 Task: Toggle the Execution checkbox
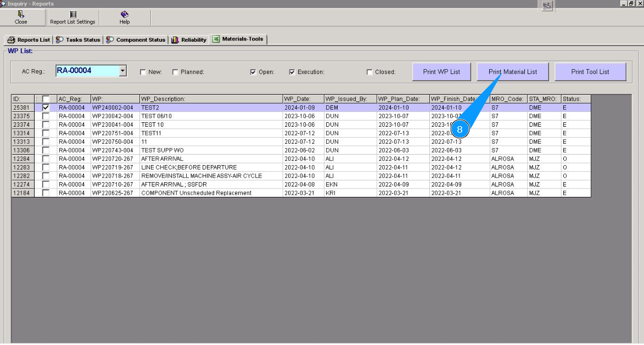[292, 72]
